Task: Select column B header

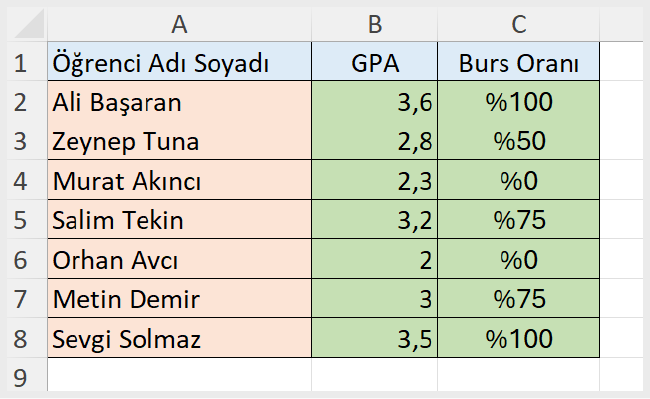Action: coord(375,24)
